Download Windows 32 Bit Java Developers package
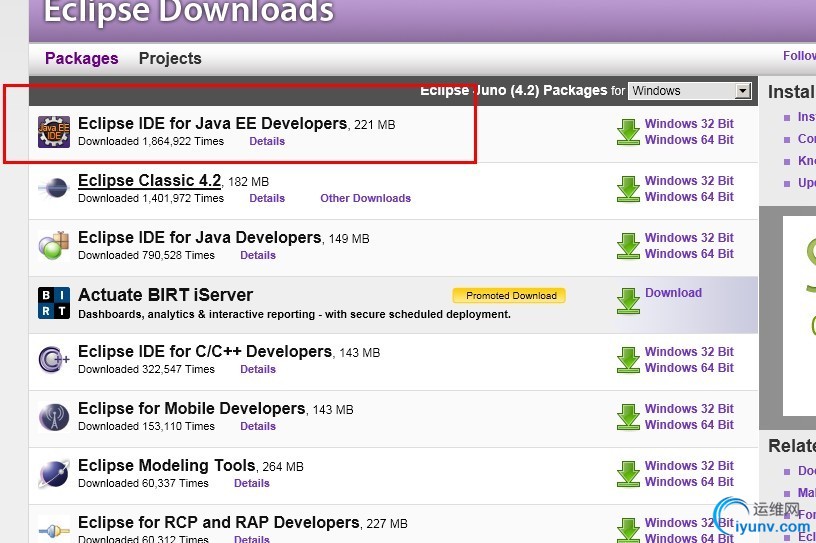Viewport: 816px width, 543px height. pos(689,237)
